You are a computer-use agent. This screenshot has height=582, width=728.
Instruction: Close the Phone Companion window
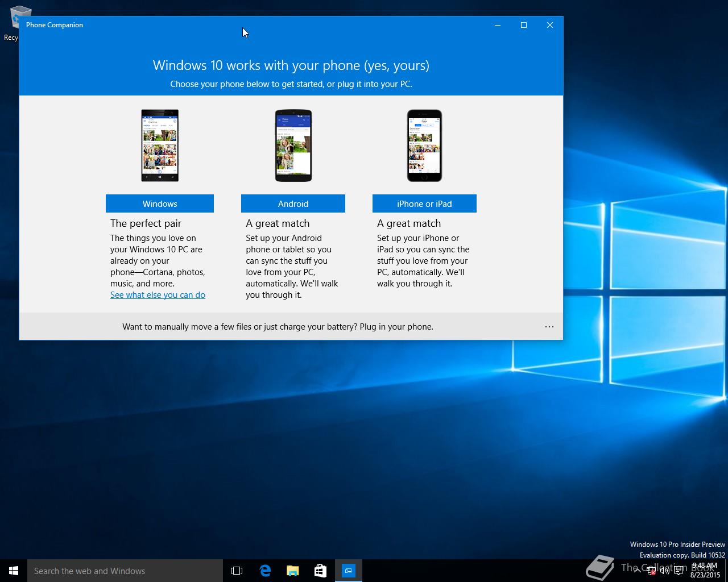coord(550,25)
